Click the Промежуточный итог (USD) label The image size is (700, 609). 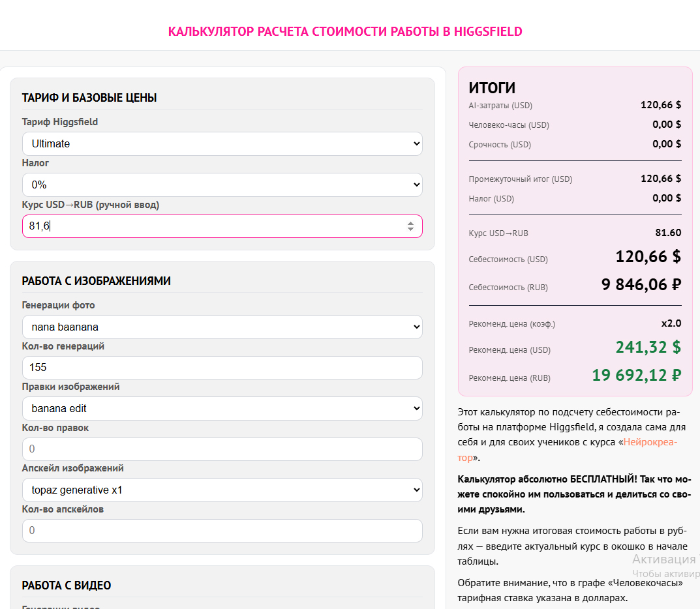[521, 179]
